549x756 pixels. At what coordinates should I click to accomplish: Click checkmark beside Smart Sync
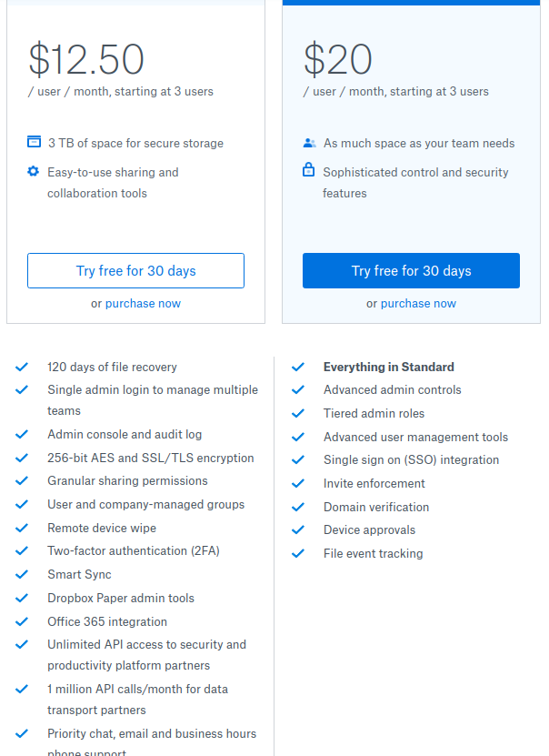[22, 575]
